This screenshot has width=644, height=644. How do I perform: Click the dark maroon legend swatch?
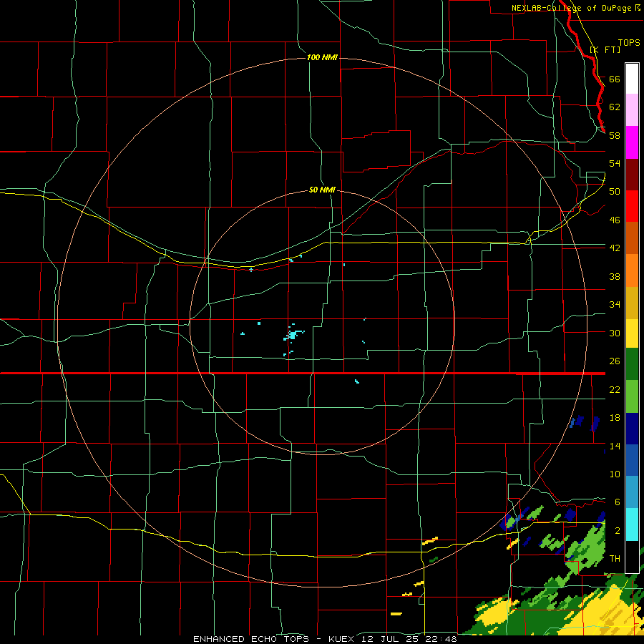pos(632,175)
